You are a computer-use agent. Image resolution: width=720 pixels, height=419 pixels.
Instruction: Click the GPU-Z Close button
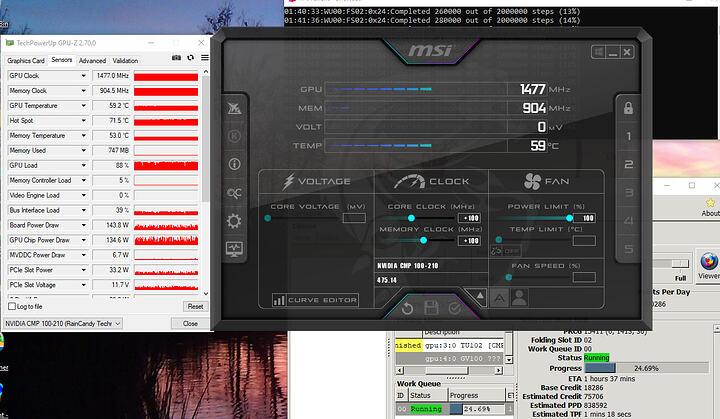pyautogui.click(x=190, y=323)
